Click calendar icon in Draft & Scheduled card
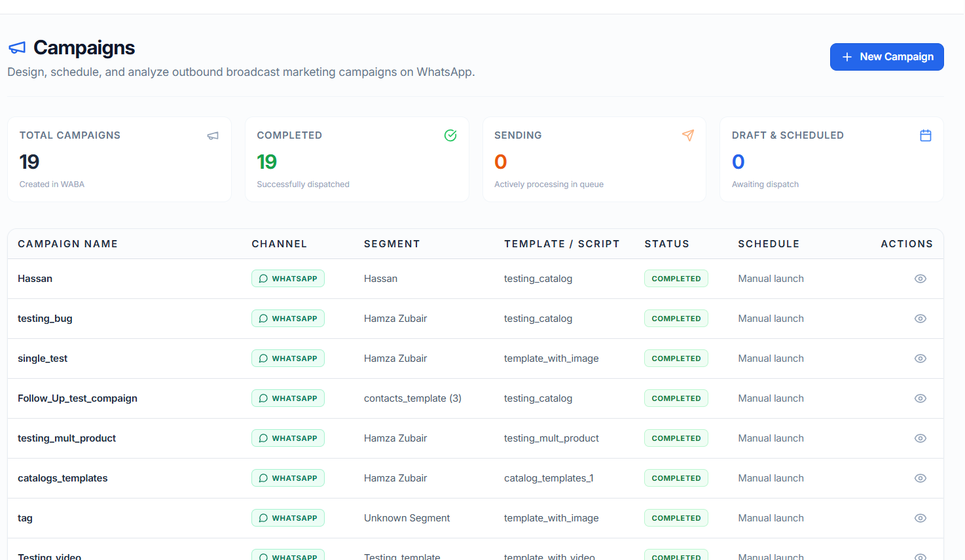 click(x=926, y=135)
